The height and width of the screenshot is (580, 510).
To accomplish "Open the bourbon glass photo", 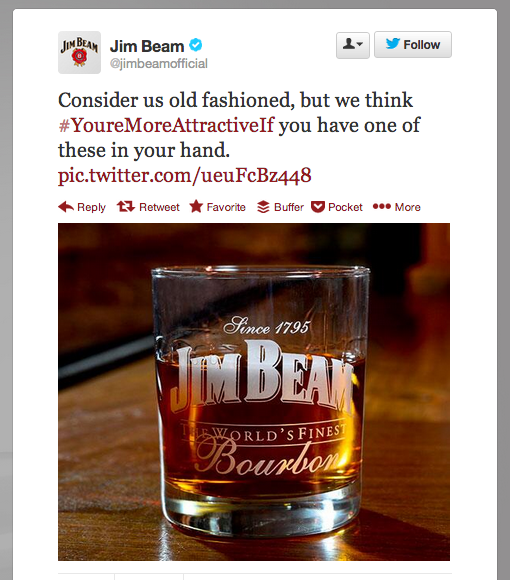I will click(x=254, y=392).
